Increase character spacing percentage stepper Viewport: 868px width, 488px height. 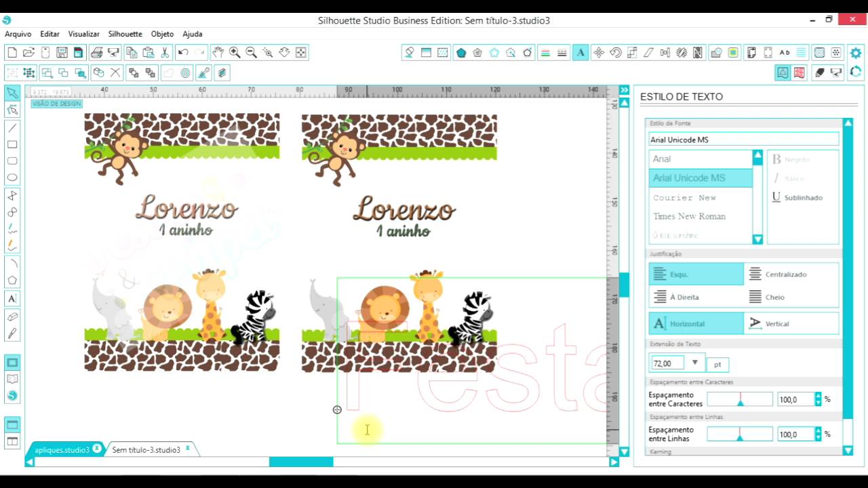pos(818,396)
